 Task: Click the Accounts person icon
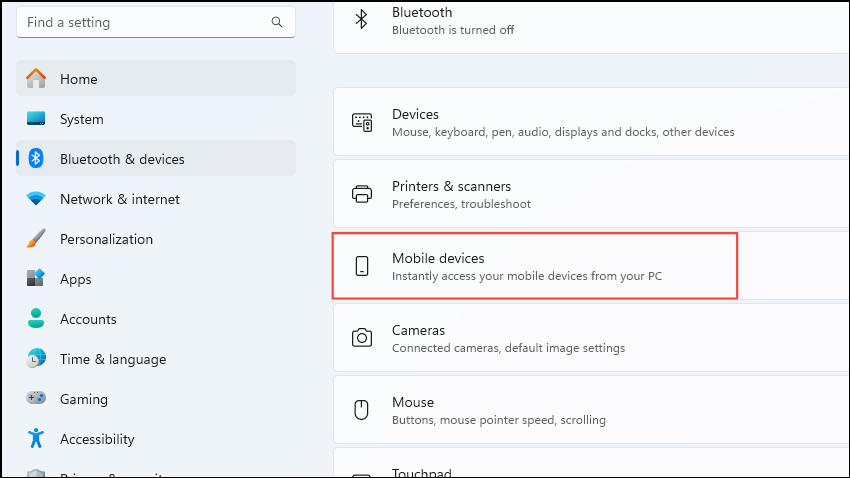click(x=36, y=319)
